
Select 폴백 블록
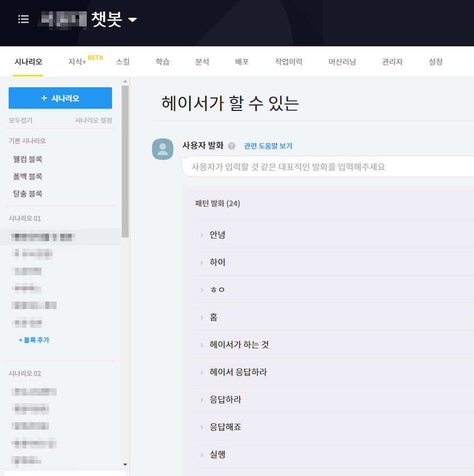[x=27, y=177]
